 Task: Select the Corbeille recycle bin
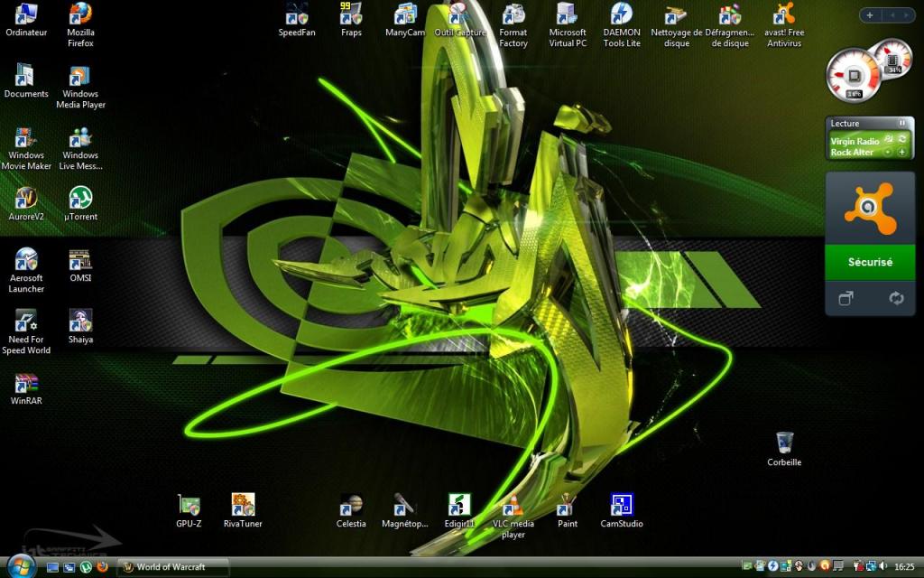(x=784, y=450)
